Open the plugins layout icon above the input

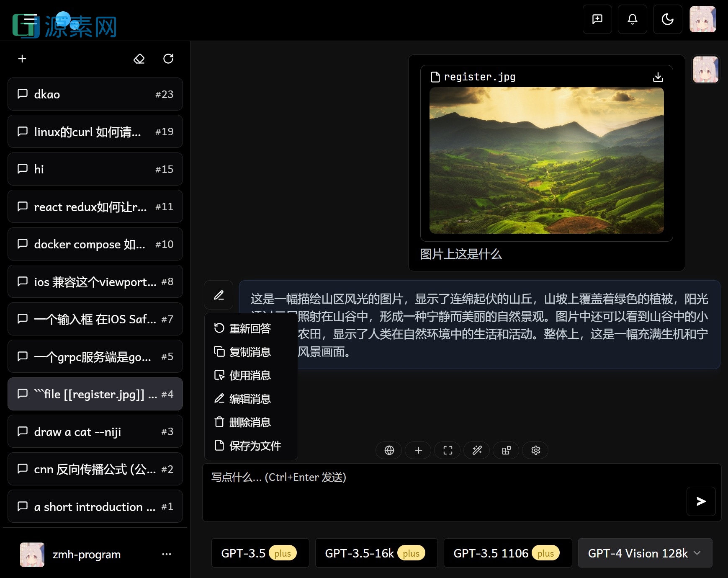coord(506,450)
